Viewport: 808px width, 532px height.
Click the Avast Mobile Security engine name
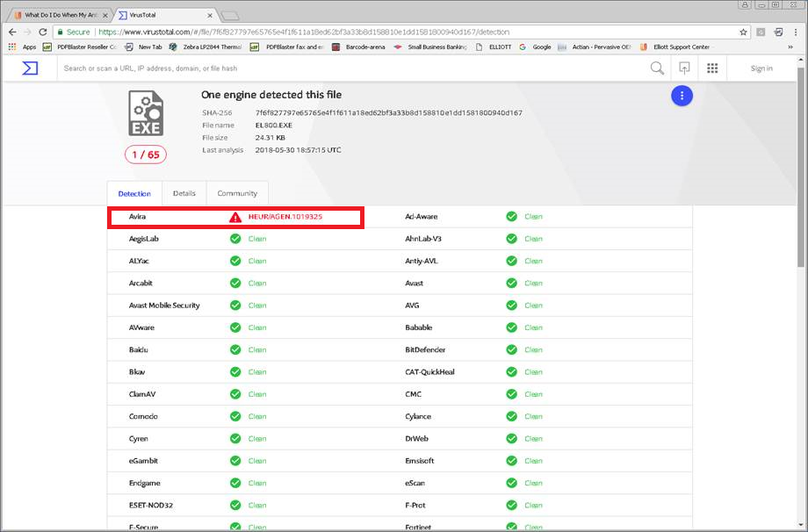[x=164, y=306]
